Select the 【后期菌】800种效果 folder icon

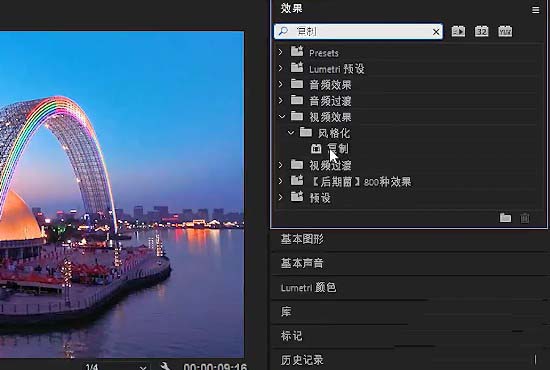[x=297, y=180]
